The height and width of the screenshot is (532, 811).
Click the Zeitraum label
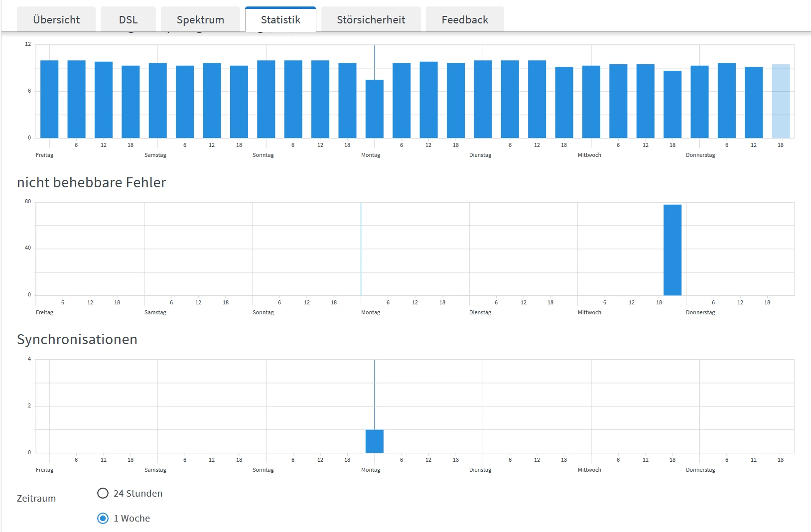coord(36,498)
